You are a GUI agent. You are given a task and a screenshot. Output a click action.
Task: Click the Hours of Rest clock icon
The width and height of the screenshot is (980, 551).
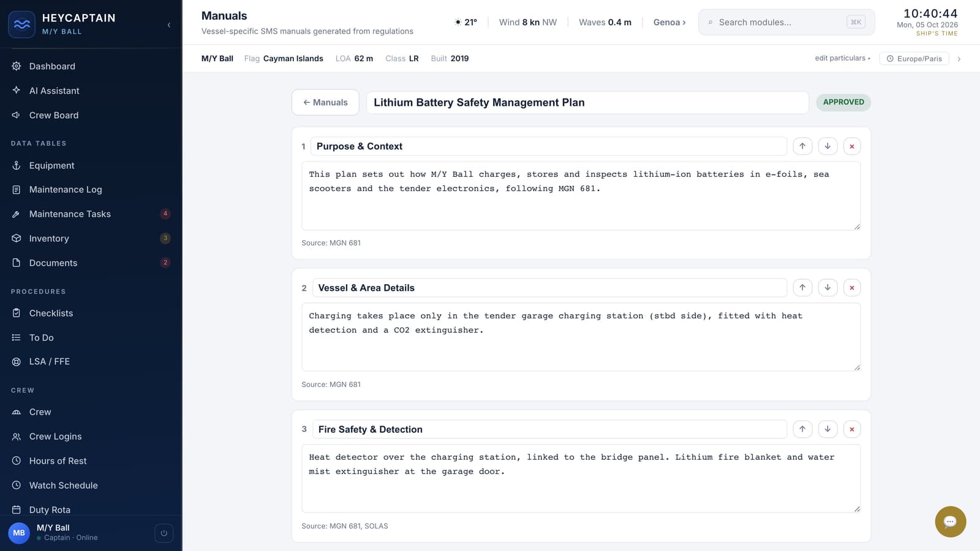point(17,461)
